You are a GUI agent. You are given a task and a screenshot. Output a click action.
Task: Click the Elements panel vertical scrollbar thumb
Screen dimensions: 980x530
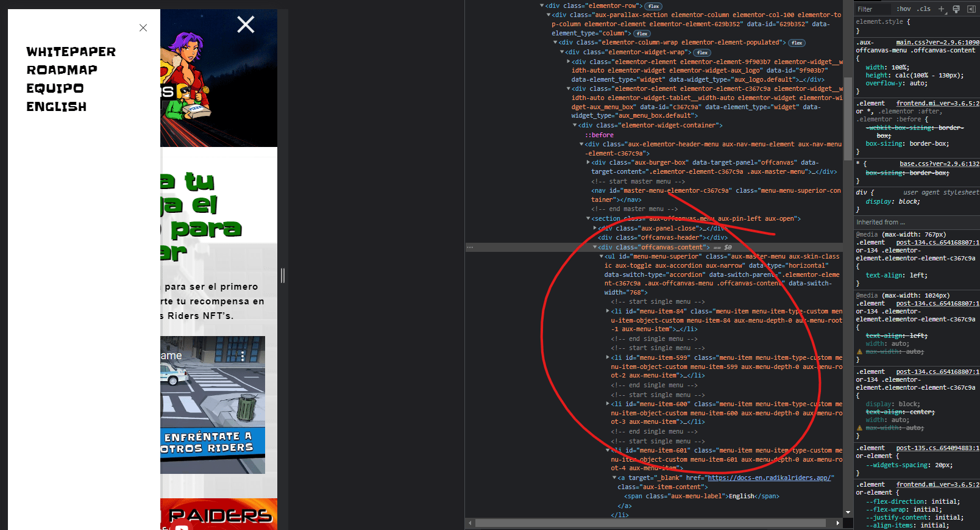848,118
